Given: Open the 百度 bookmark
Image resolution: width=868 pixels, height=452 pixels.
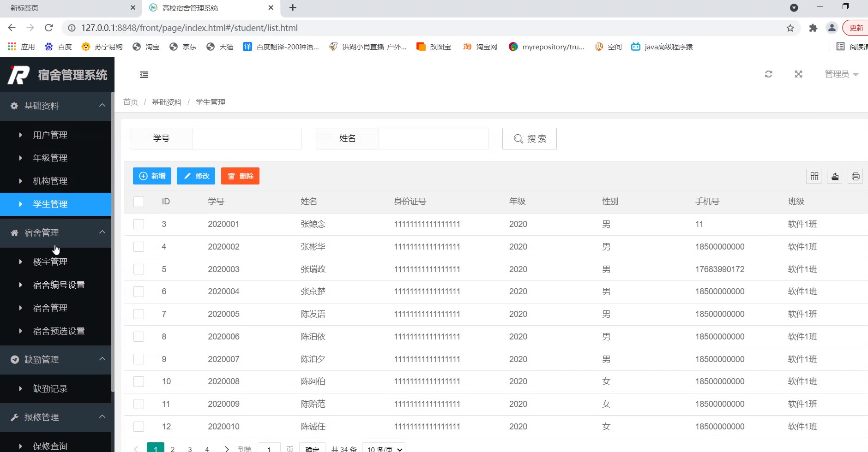Looking at the screenshot, I should pyautogui.click(x=58, y=47).
